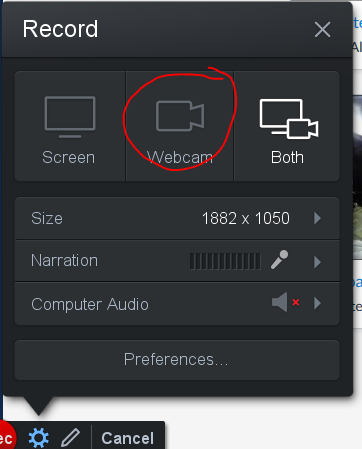Click the Narration volume level meter
The image size is (362, 449).
tap(225, 261)
